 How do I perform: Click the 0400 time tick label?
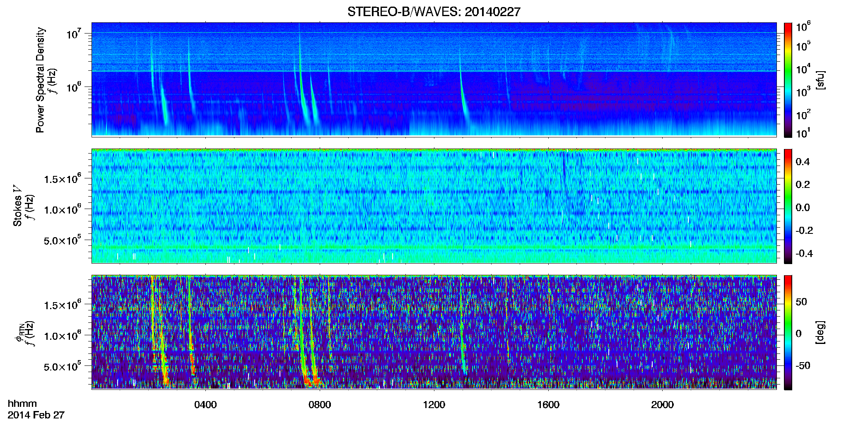[205, 405]
